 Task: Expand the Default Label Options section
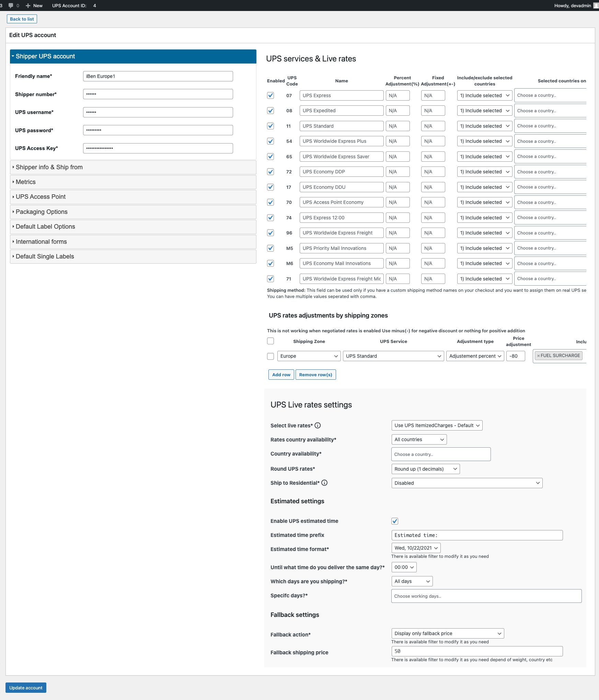tap(133, 227)
